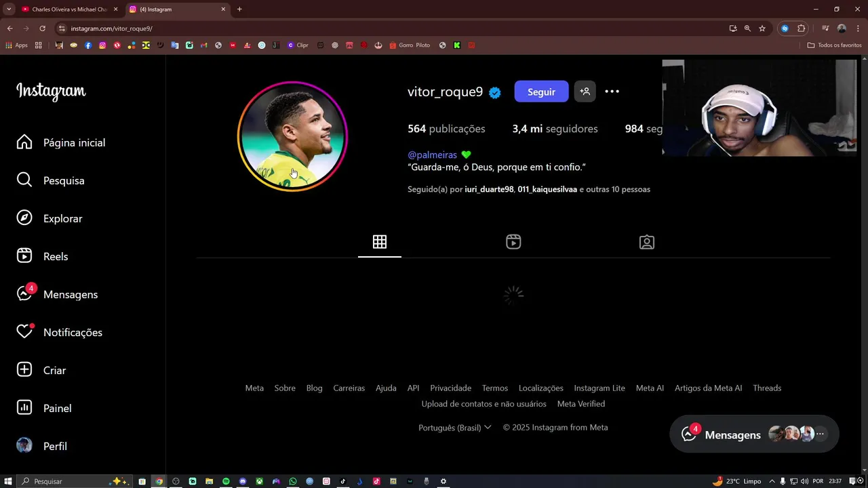The height and width of the screenshot is (488, 868).
Task: Reload the Instagram page
Action: [42, 28]
